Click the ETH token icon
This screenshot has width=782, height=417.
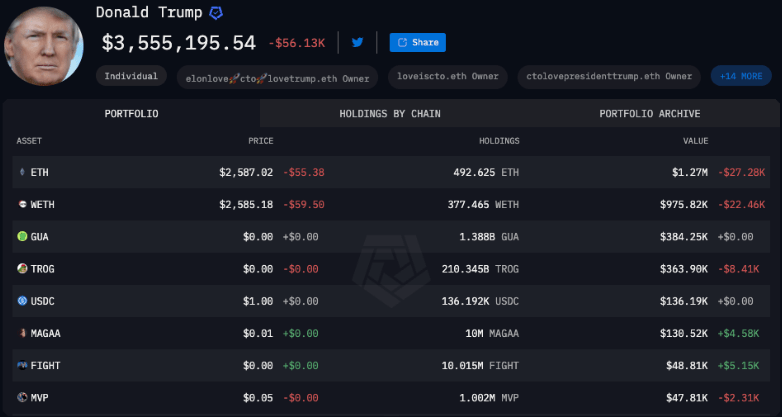(22, 173)
